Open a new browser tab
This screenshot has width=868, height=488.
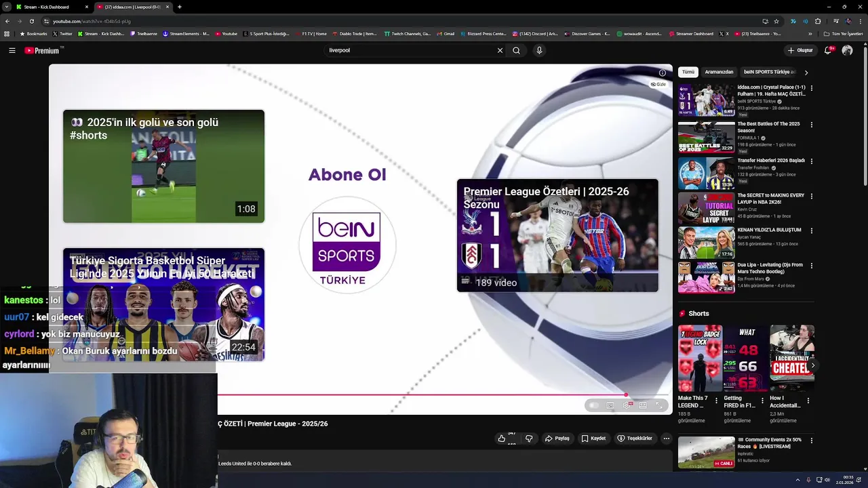coord(179,7)
